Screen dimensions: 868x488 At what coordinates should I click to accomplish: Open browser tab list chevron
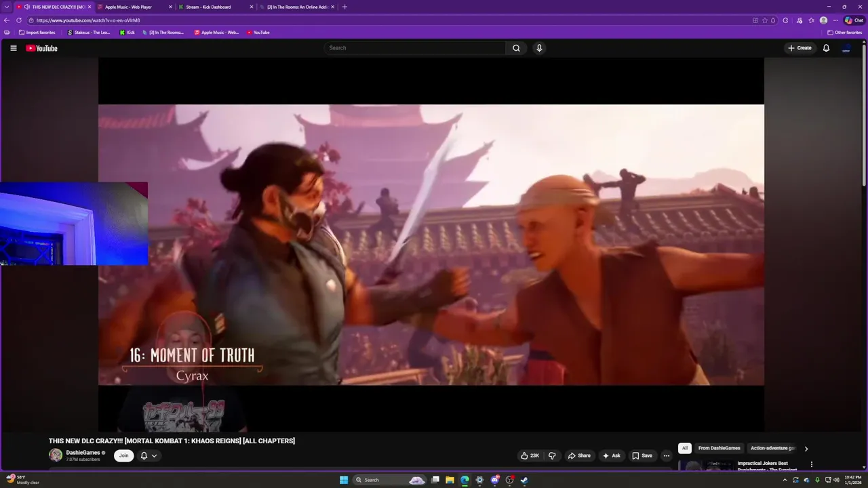tap(7, 7)
